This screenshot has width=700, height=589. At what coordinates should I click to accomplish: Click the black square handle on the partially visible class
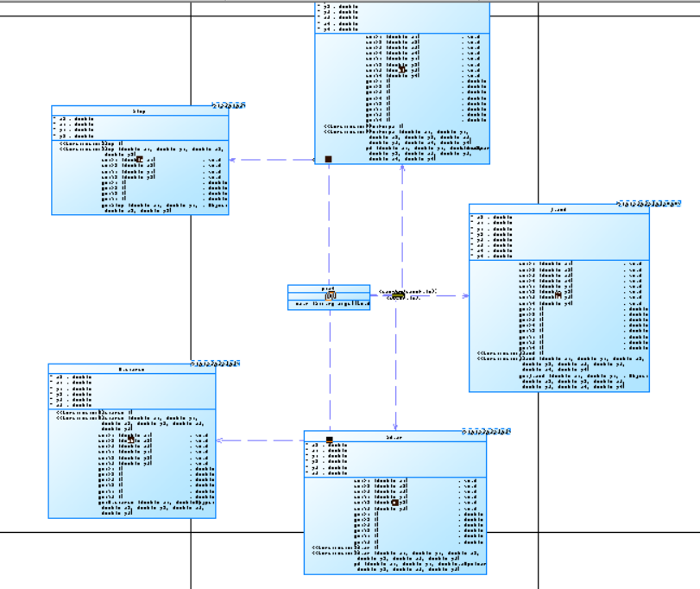(x=329, y=159)
